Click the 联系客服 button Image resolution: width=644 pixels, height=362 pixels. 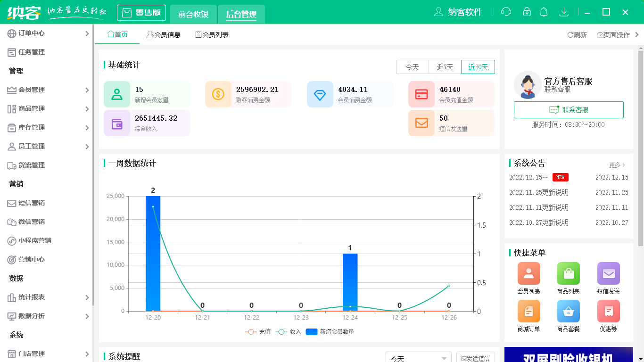coord(569,110)
